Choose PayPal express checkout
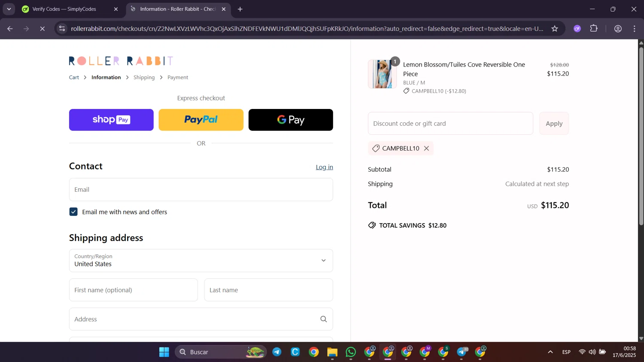This screenshot has width=644, height=362. [201, 120]
